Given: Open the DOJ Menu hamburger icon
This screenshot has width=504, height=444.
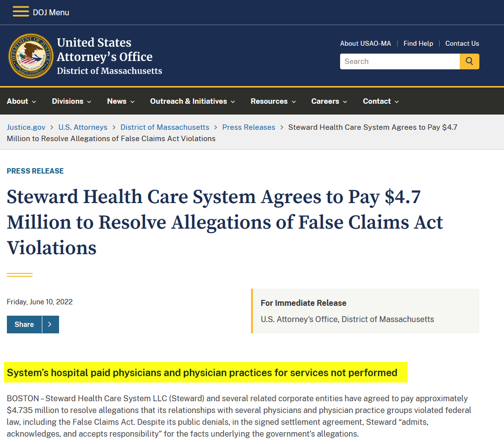Looking at the screenshot, I should (x=21, y=12).
